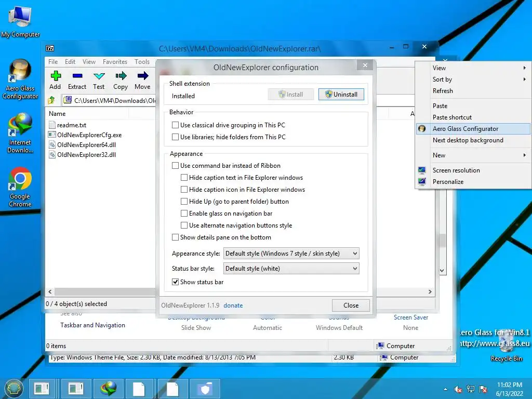Open the Internet Download Manager taskbar icon

[x=109, y=389]
